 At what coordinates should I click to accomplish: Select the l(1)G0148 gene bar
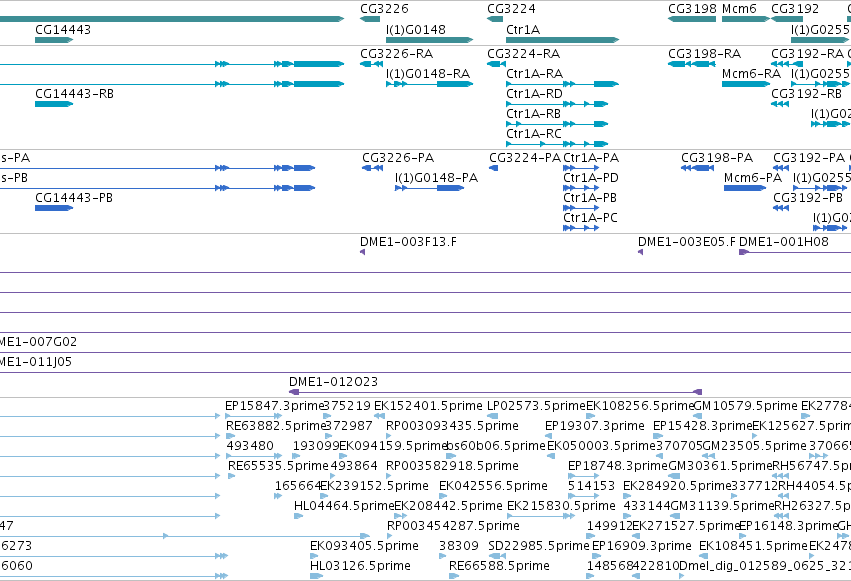[429, 40]
